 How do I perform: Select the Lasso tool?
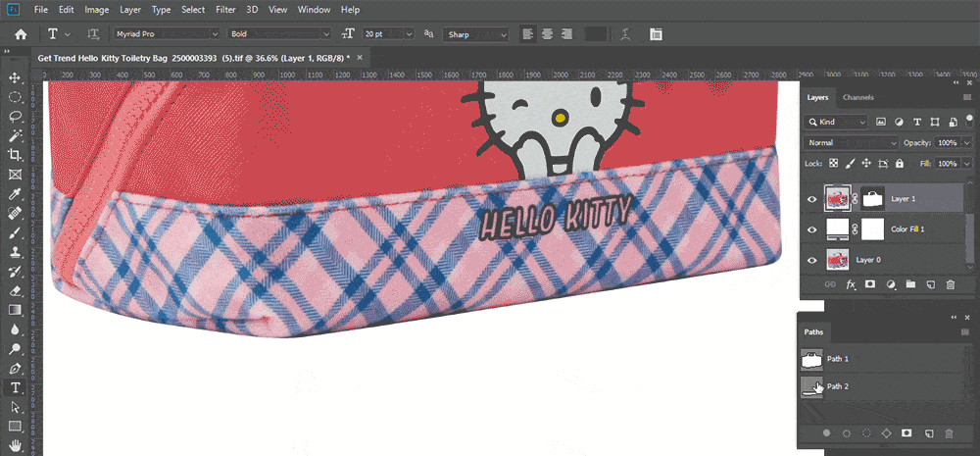[x=15, y=117]
